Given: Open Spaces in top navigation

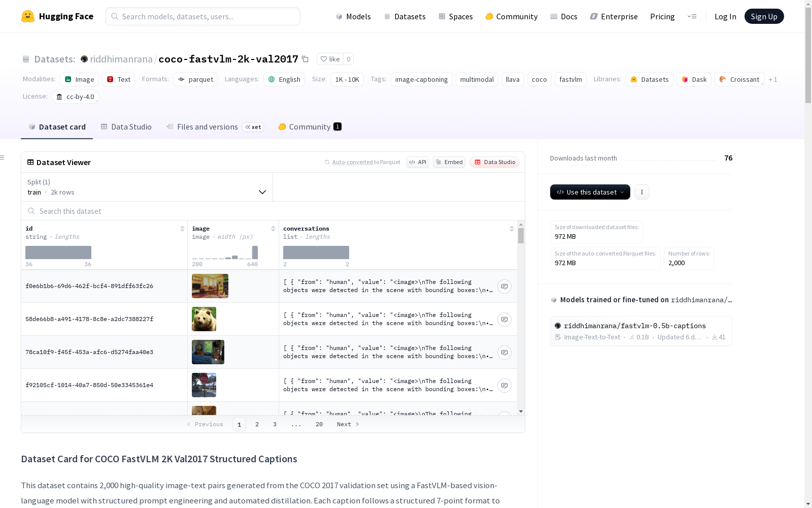Looking at the screenshot, I should pos(456,16).
